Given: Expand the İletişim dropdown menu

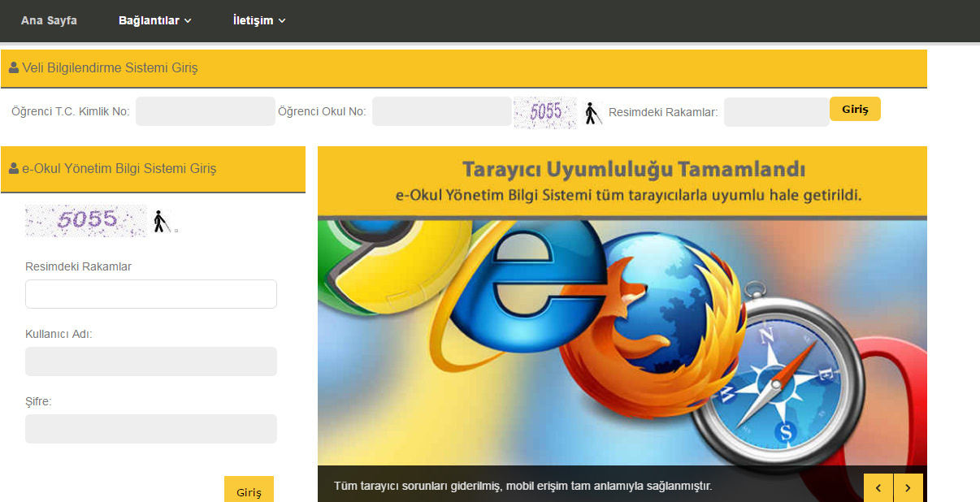Looking at the screenshot, I should [x=258, y=20].
